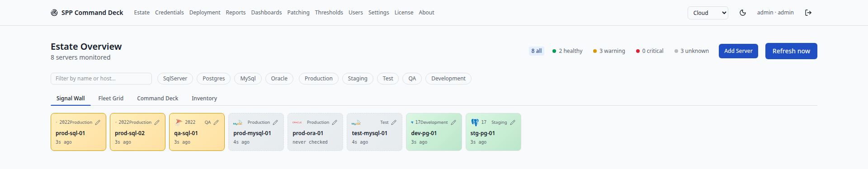Go to the Users page
The width and height of the screenshot is (868, 169).
[356, 13]
